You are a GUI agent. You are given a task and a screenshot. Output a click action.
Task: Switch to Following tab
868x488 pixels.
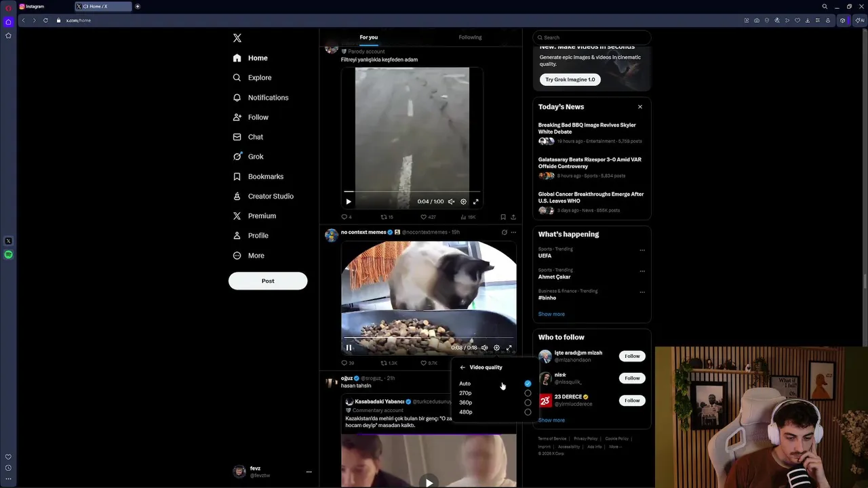470,37
